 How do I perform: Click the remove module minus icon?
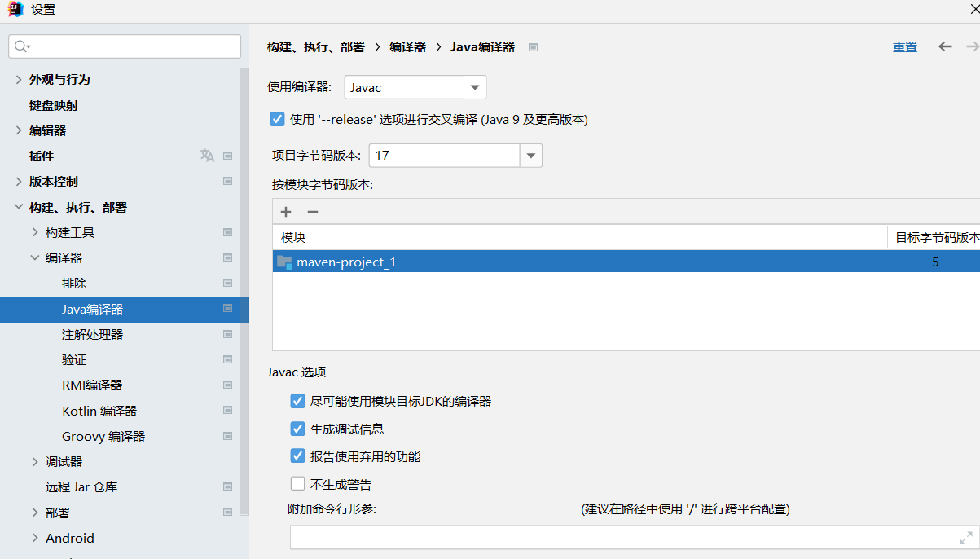tap(312, 212)
